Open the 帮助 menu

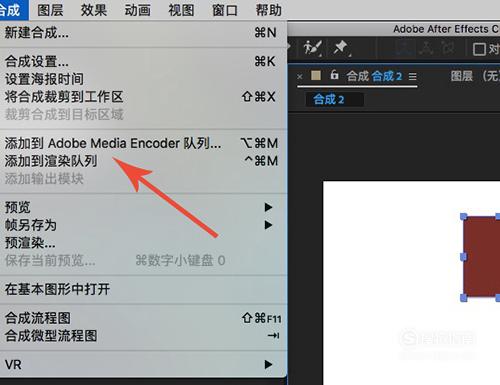tap(268, 10)
